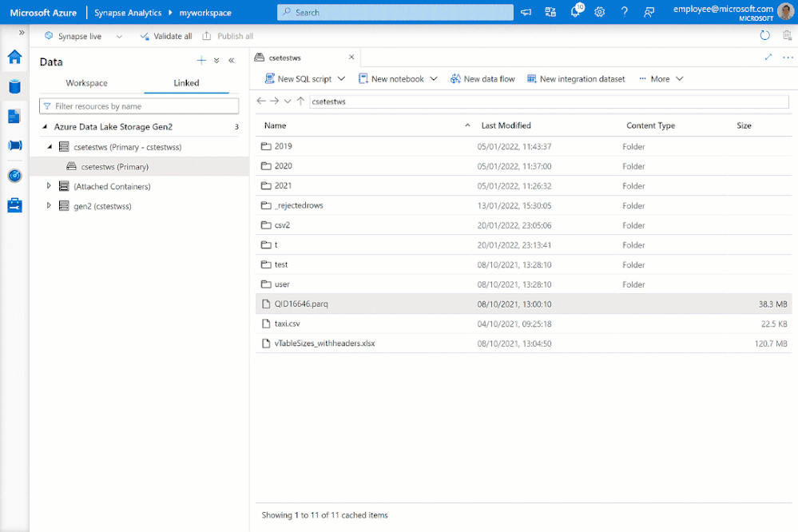Sort by the Name column header
The image size is (798, 532).
(276, 125)
